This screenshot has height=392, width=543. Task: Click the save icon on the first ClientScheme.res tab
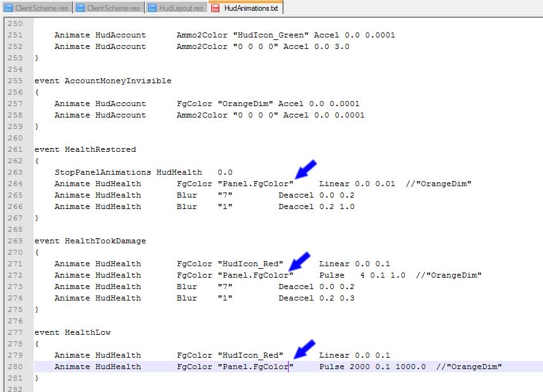[8, 8]
